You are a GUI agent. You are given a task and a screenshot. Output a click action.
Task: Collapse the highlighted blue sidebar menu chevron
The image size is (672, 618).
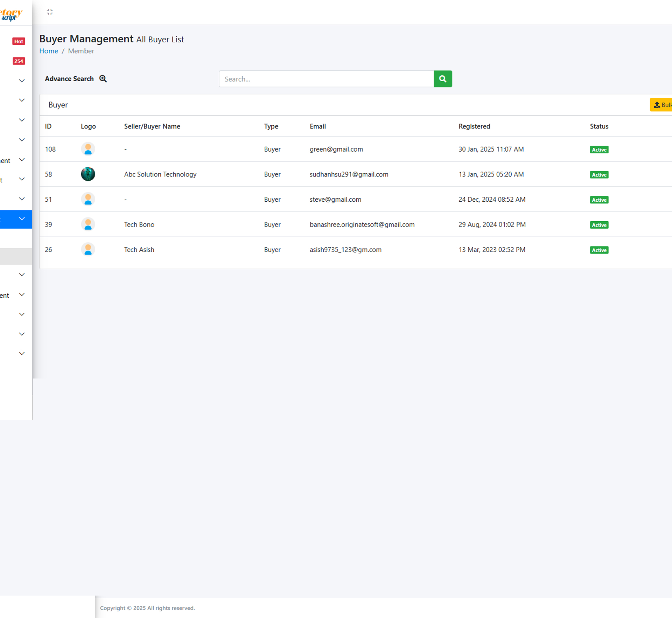[22, 219]
